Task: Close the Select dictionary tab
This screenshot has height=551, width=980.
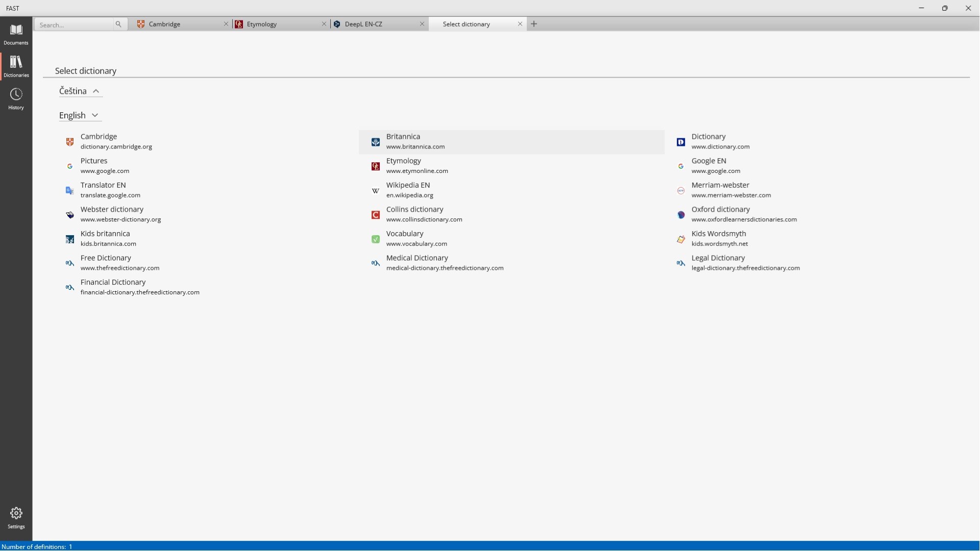Action: [520, 24]
